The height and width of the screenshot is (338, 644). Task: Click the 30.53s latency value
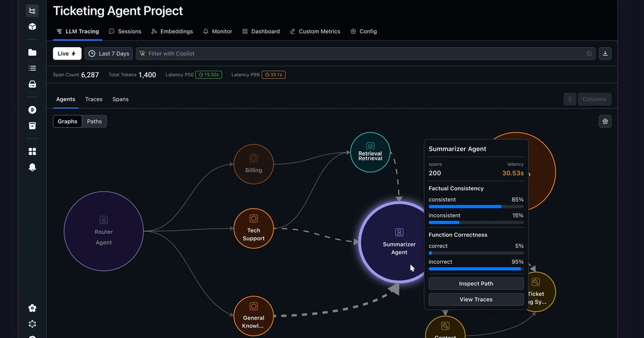513,173
